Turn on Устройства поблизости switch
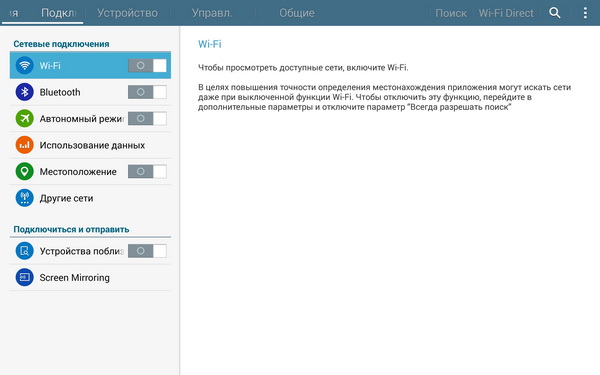Viewport: 600px width, 375px height. pos(147,251)
